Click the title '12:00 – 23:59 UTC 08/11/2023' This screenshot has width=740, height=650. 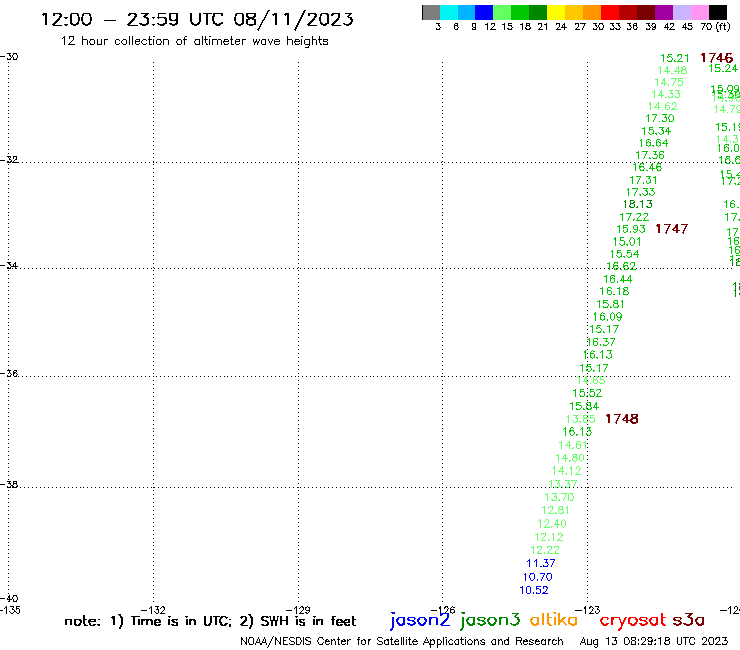point(197,20)
